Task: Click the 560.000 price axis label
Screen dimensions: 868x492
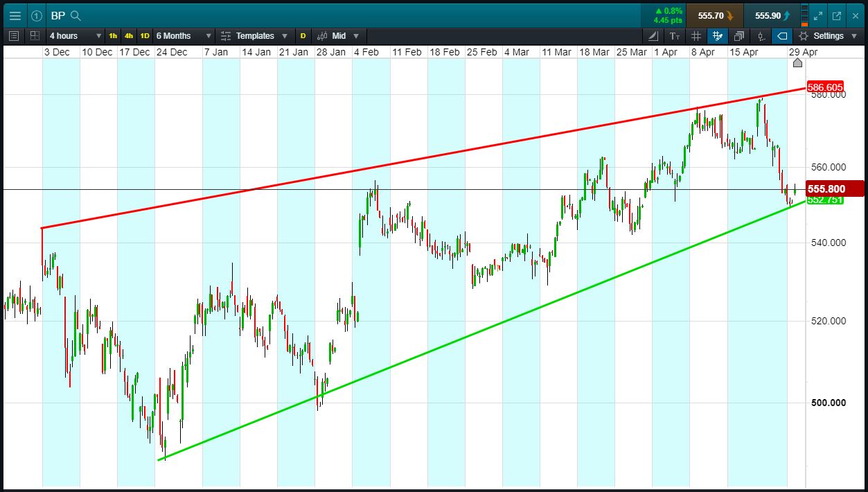Action: coord(827,167)
